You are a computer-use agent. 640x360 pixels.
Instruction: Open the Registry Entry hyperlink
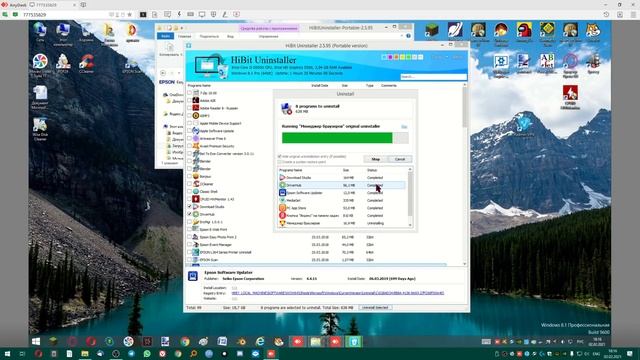click(x=338, y=293)
